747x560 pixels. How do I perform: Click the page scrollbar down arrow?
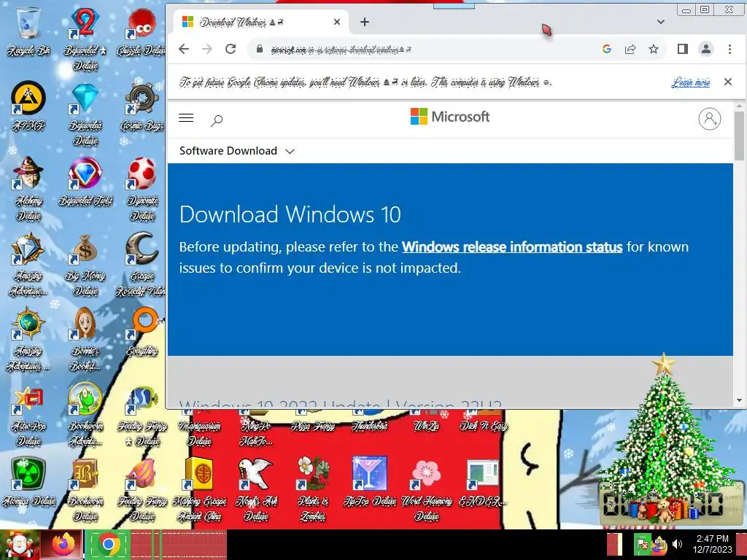coord(739,400)
